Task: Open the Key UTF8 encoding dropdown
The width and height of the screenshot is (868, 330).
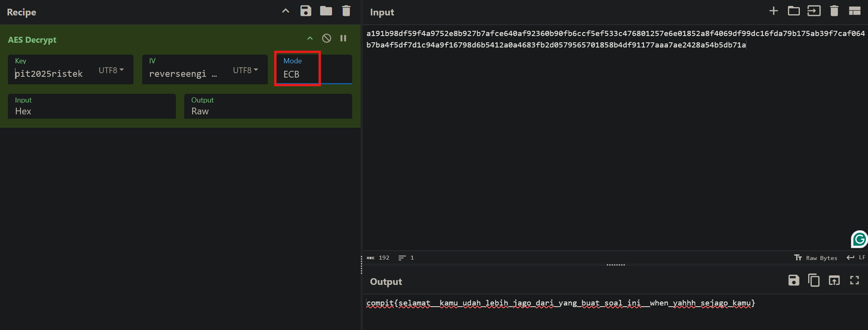Action: pos(111,70)
